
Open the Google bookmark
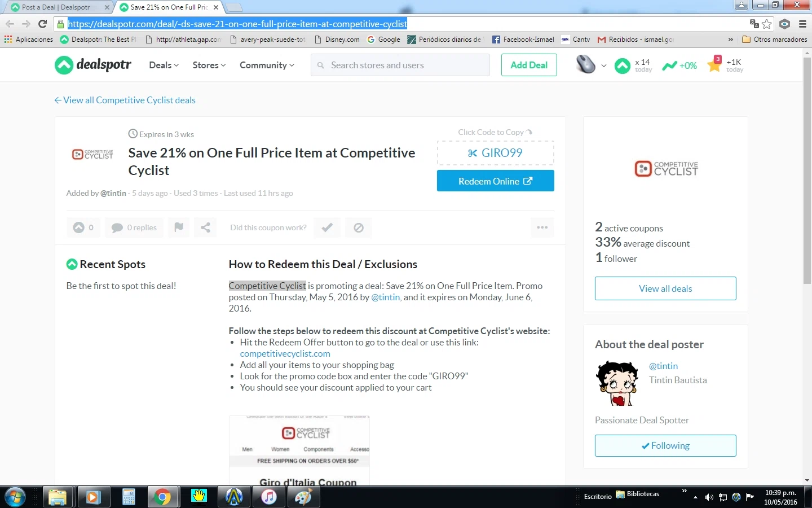click(383, 40)
